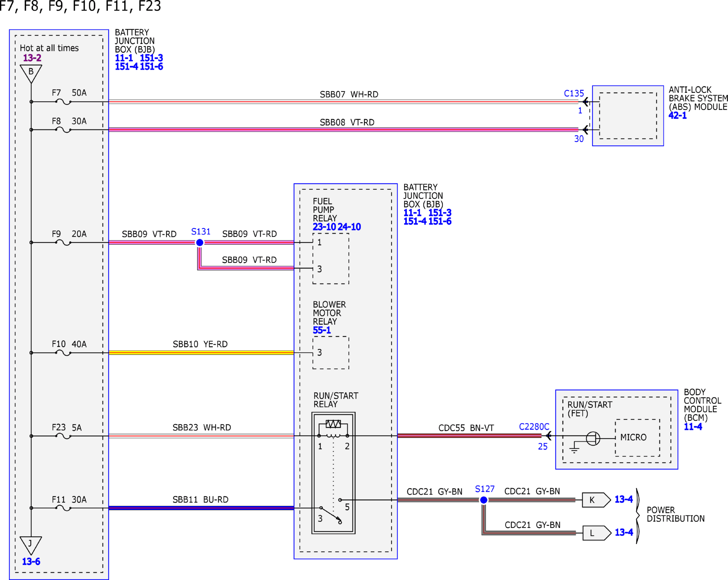728x580 pixels.
Task: Click connector label C2280C
Action: (x=534, y=427)
